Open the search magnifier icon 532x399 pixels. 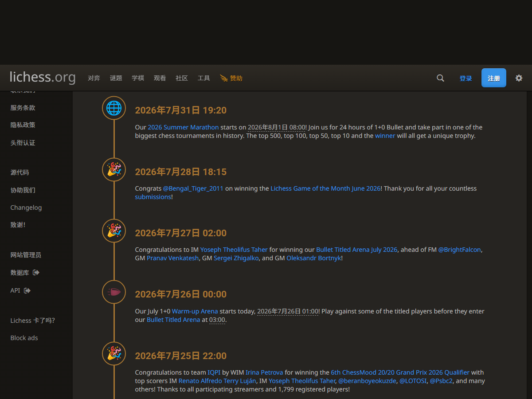[x=440, y=78]
